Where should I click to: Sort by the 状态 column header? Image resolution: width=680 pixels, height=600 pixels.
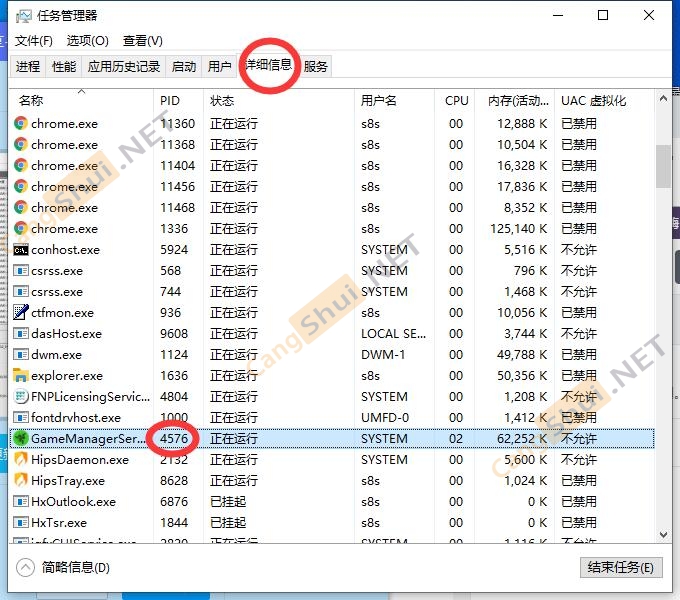(x=279, y=101)
